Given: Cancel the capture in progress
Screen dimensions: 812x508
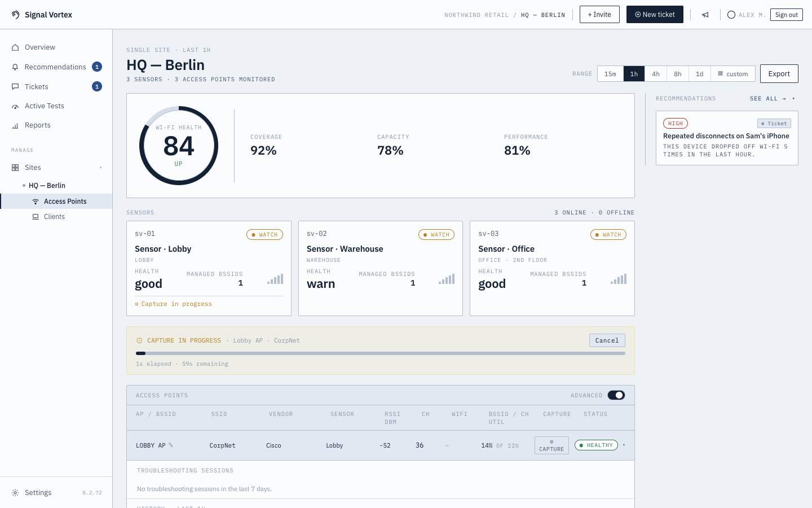Looking at the screenshot, I should tap(607, 340).
